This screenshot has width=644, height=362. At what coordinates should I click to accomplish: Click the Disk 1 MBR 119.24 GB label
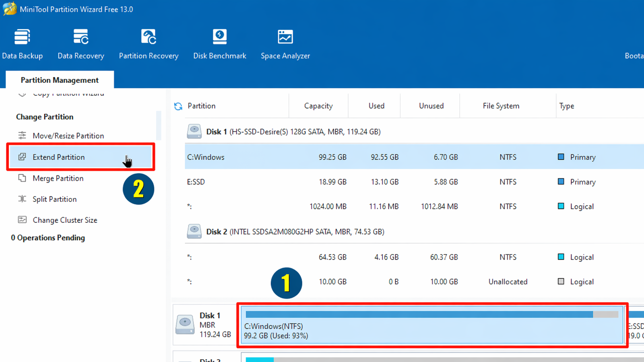coord(215,325)
